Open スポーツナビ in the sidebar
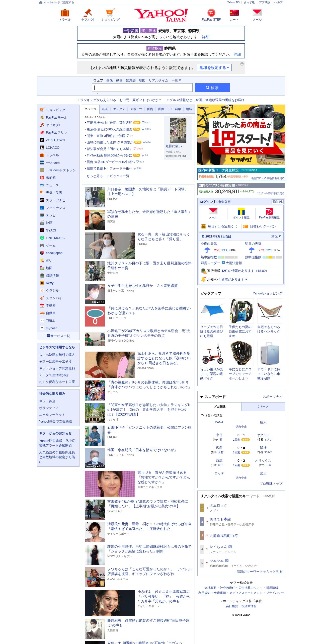 pyautogui.click(x=55, y=200)
